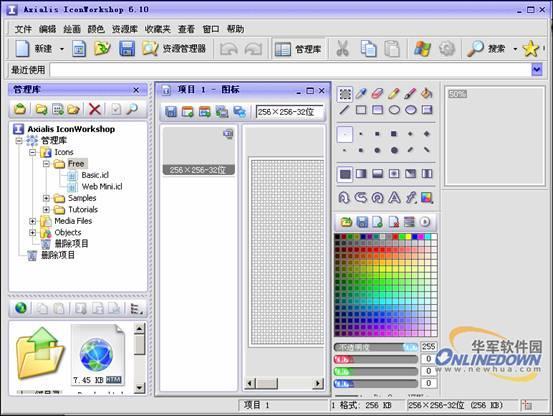Click the 256×256-32位 format thumbnail
Screen dimensions: 553x416
(199, 151)
